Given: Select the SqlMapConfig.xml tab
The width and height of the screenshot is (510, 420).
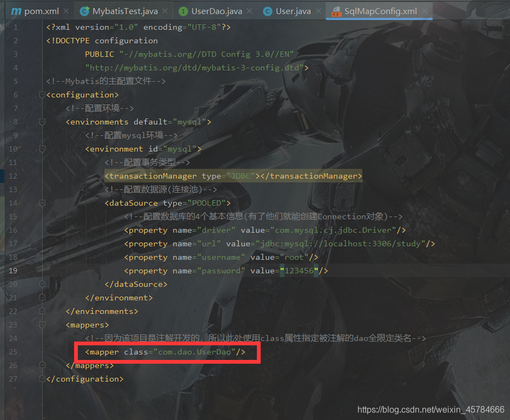Looking at the screenshot, I should (379, 11).
